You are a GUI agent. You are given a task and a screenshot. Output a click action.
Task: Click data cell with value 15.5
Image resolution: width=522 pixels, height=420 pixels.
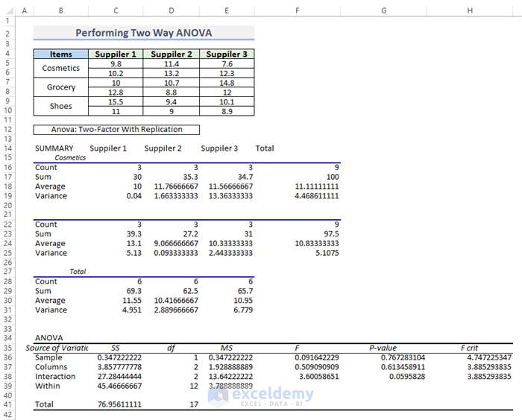click(116, 102)
